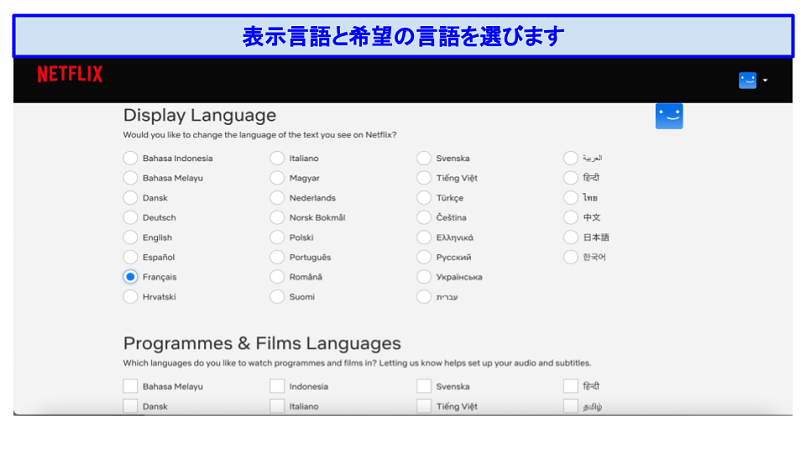806x453 pixels.
Task: Select Bahasa Melayu display language radio
Action: (131, 178)
